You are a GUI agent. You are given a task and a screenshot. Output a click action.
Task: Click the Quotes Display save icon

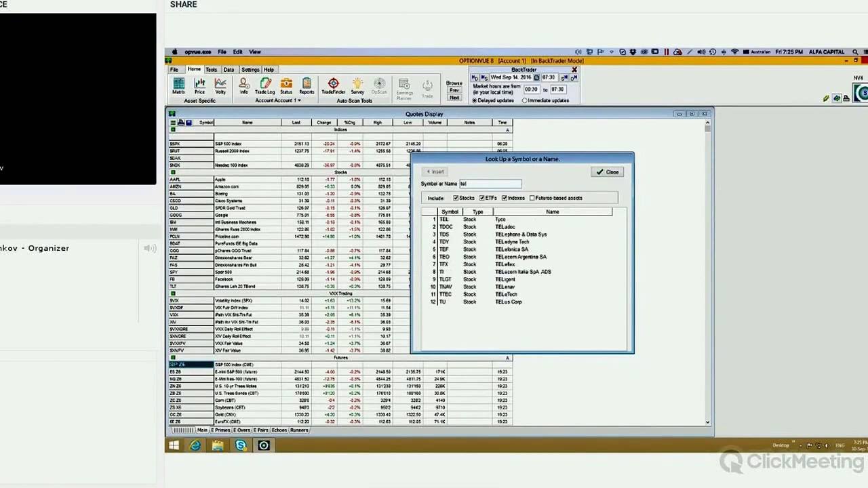pos(189,123)
